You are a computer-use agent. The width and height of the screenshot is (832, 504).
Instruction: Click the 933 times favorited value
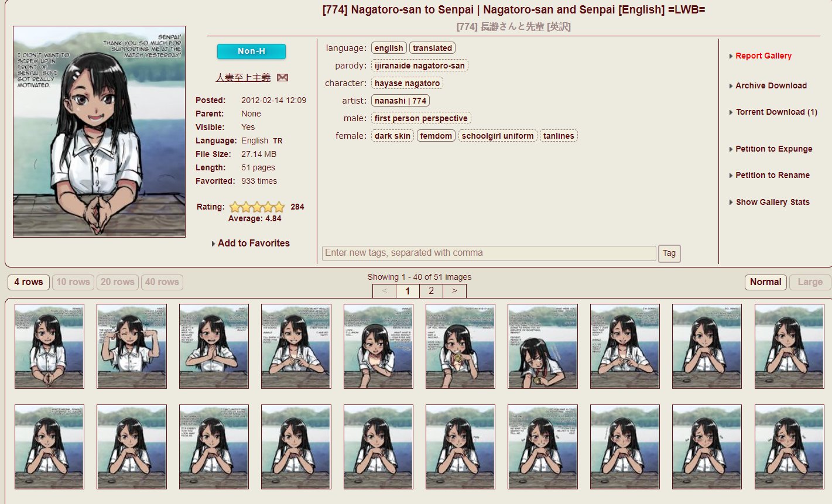coord(259,181)
